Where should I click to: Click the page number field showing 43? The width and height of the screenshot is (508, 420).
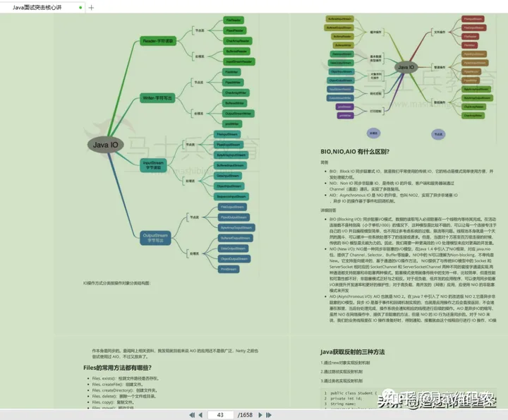tap(220, 415)
